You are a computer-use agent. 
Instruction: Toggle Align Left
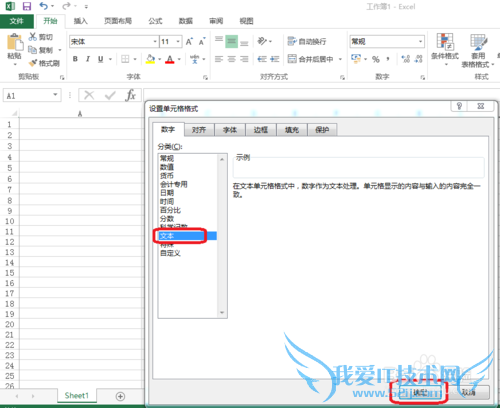click(x=219, y=59)
